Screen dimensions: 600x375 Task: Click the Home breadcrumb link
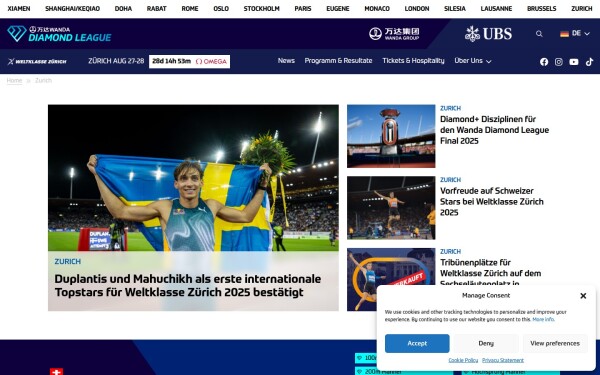[x=14, y=80]
